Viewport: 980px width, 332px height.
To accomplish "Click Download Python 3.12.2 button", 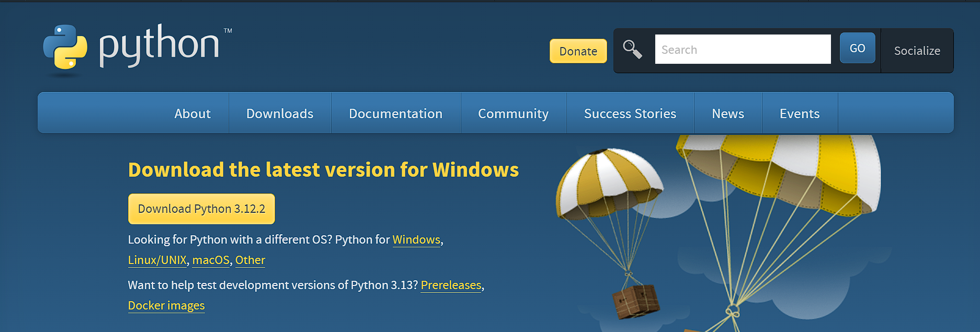I will (201, 209).
